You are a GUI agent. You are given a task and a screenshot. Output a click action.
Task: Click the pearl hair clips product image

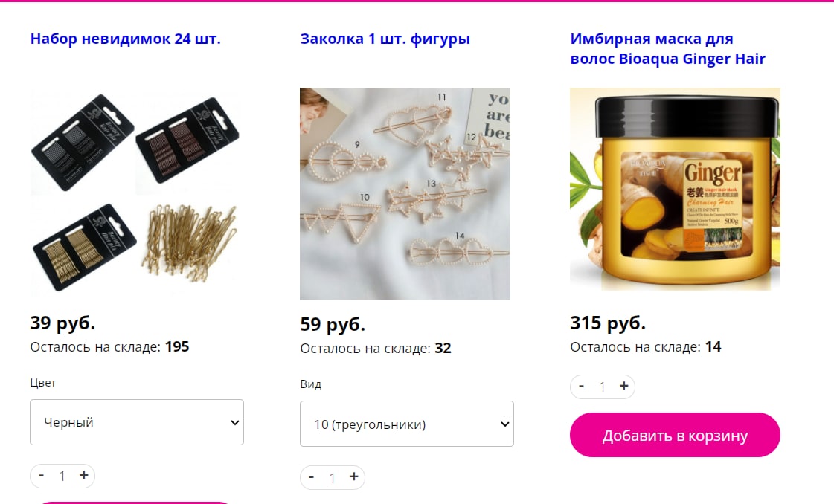point(405,193)
